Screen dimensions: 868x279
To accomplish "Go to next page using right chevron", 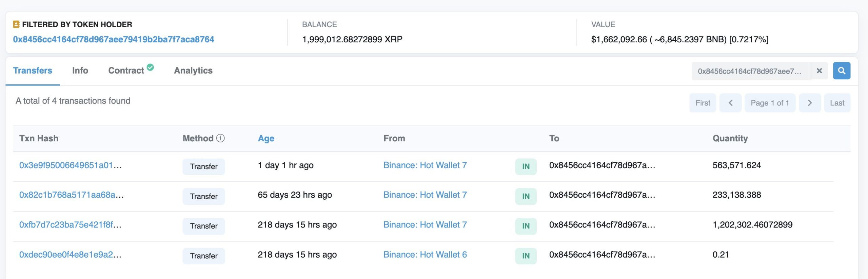I will pos(809,103).
